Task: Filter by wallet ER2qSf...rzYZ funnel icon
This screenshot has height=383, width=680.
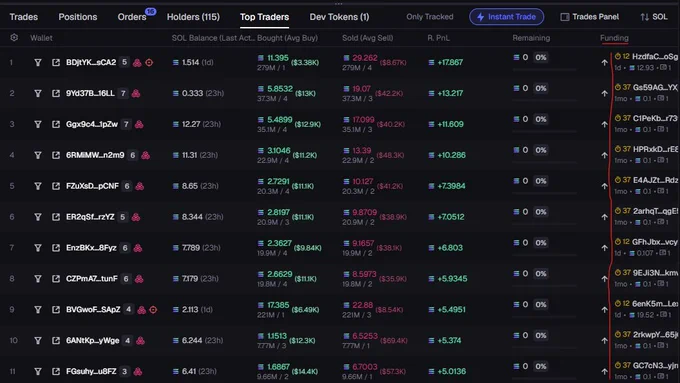Action: (38, 217)
